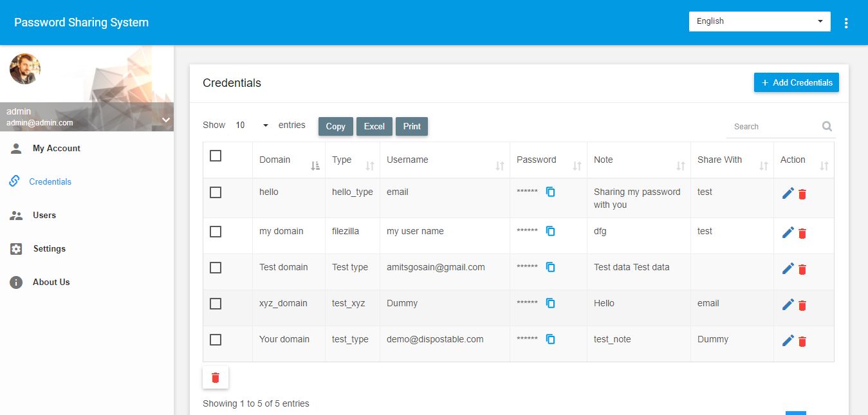Copy password for xyz_domain row
The width and height of the screenshot is (868, 415).
click(x=551, y=303)
